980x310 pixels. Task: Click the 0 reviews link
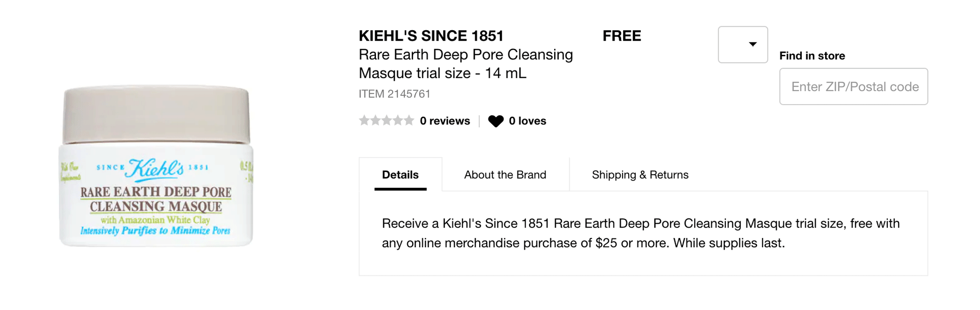coord(445,121)
